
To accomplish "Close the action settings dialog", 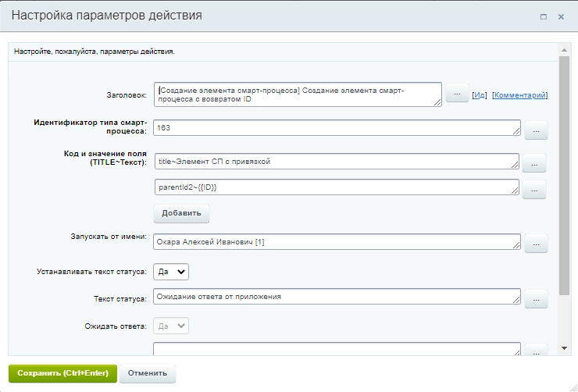I will tap(561, 16).
